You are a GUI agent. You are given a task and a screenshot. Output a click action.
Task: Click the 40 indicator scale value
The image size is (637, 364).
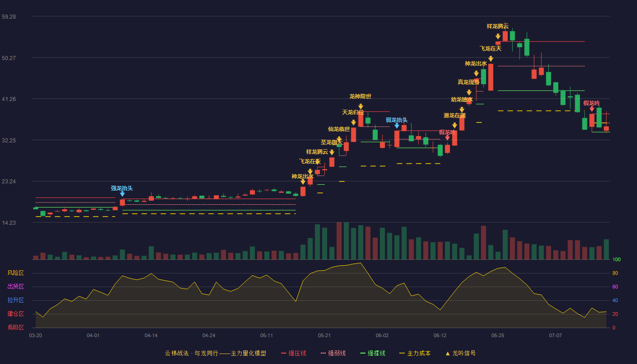click(x=615, y=300)
